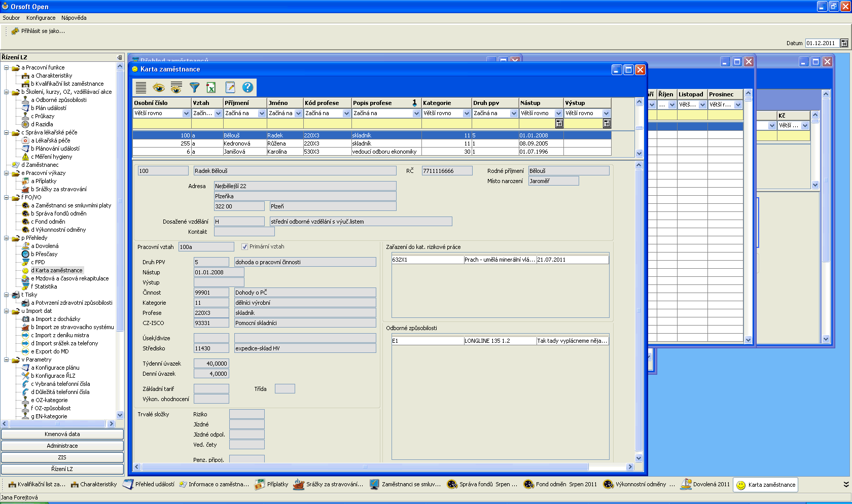
Task: Click the blue help question mark icon
Action: click(247, 88)
